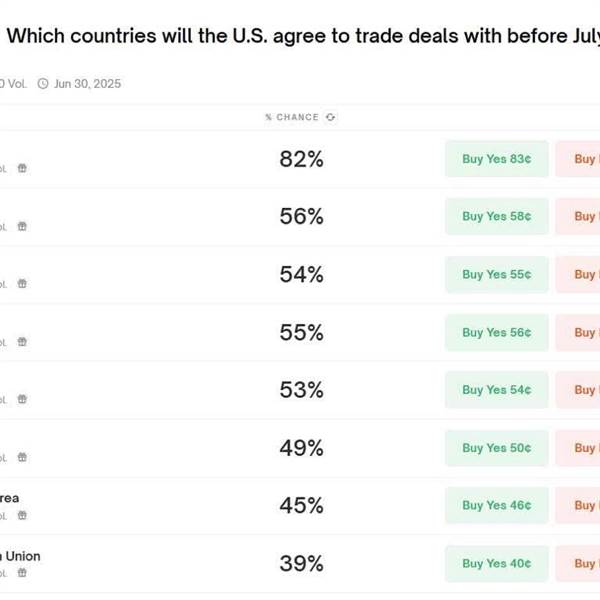Click the gift icon in the 55% row
The height and width of the screenshot is (600, 600).
[22, 342]
